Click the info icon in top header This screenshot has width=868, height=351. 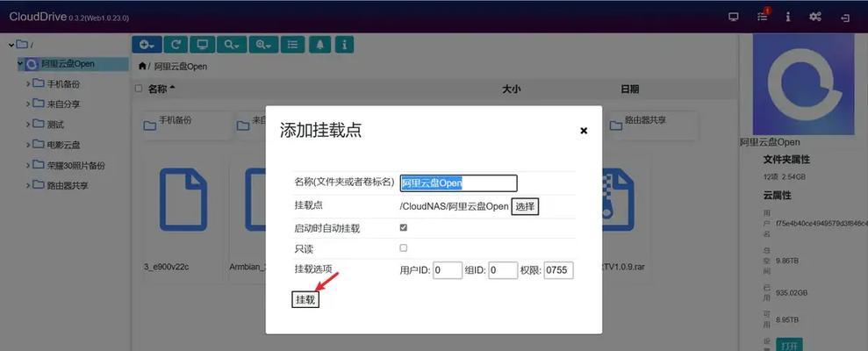(788, 18)
